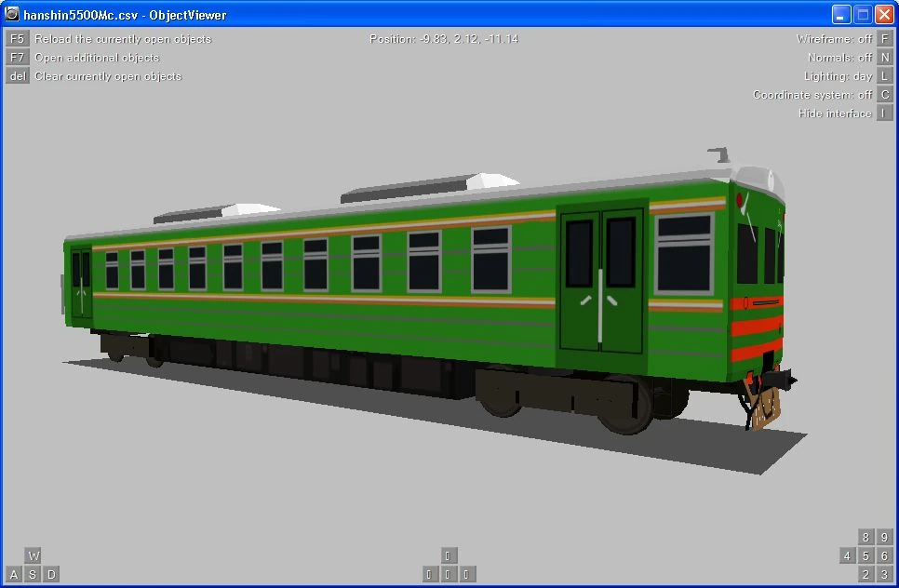The height and width of the screenshot is (588, 899).
Task: Click the F5 reload objects key
Action: [x=17, y=39]
